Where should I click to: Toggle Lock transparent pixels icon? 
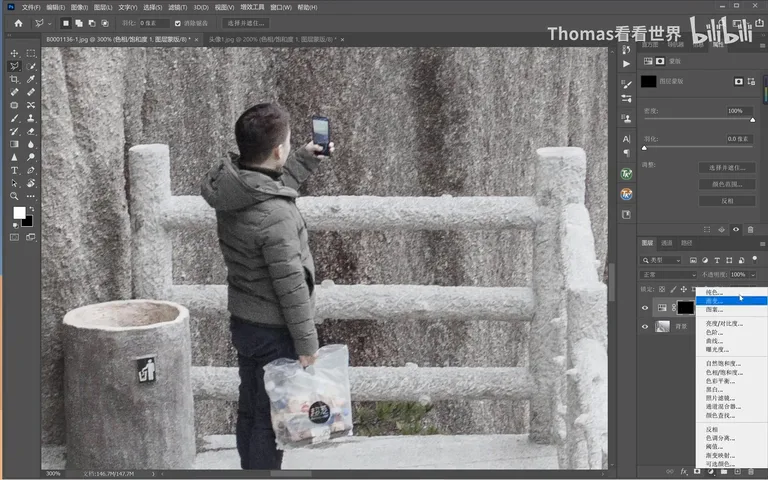[662, 289]
